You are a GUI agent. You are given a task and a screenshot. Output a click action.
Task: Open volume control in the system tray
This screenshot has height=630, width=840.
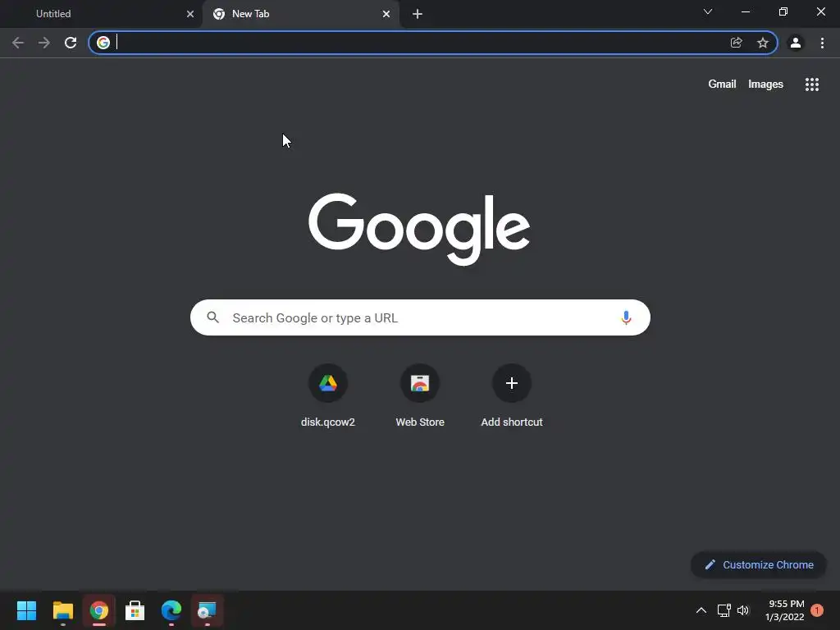click(743, 610)
